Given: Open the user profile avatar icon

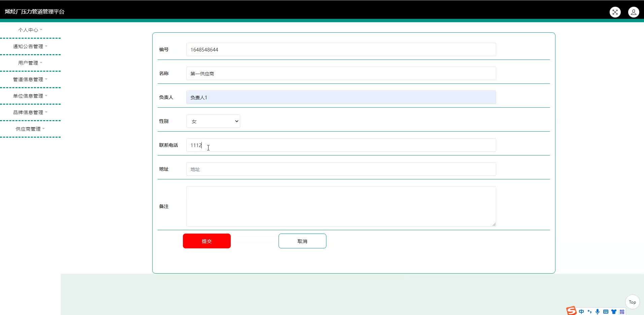Looking at the screenshot, I should click(x=634, y=12).
